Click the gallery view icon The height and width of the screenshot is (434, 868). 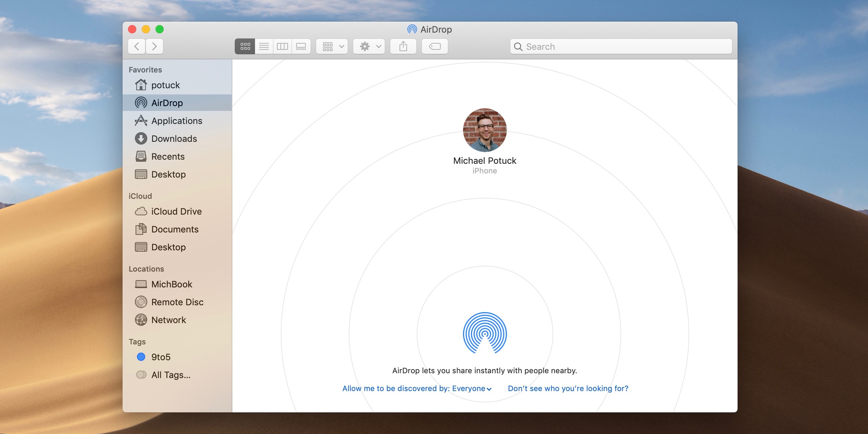click(x=301, y=46)
